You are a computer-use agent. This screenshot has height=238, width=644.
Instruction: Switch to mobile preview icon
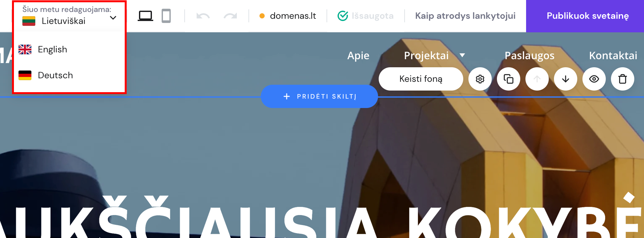point(166,16)
